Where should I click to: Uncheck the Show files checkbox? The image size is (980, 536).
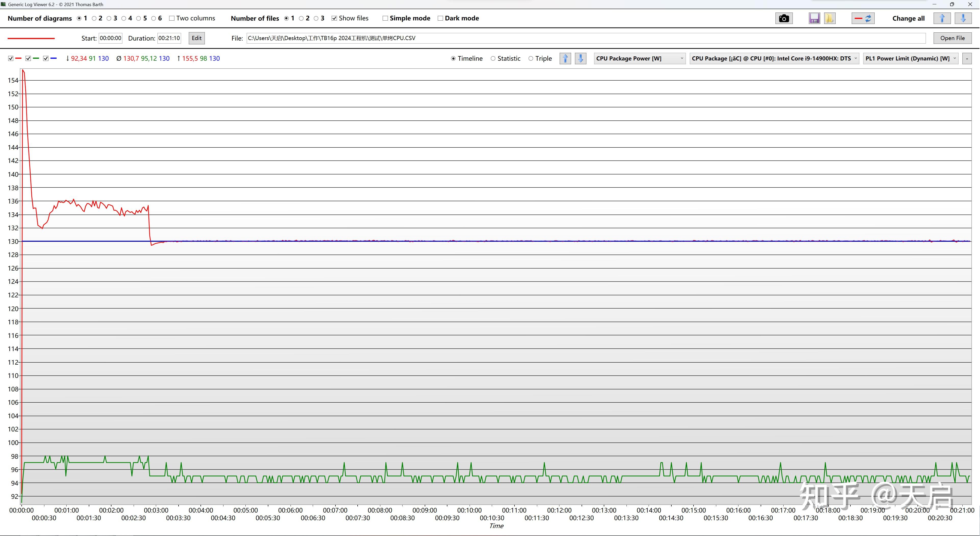(x=334, y=18)
